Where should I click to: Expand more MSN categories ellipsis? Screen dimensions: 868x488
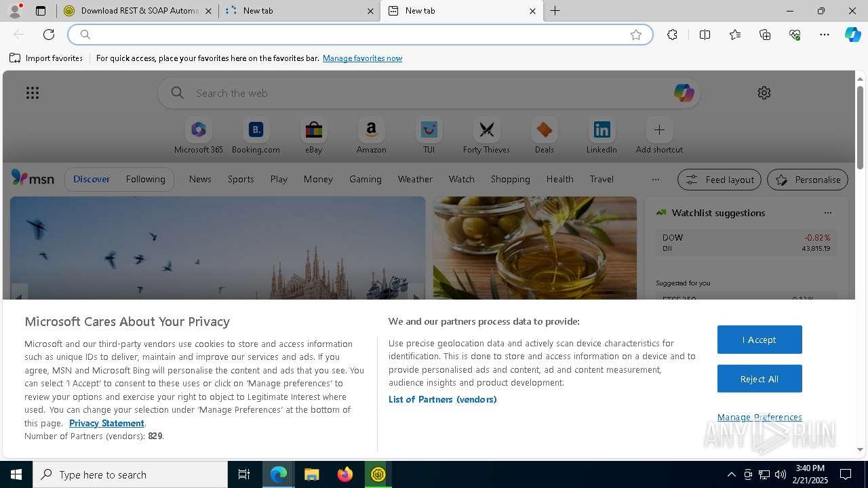[x=655, y=180]
